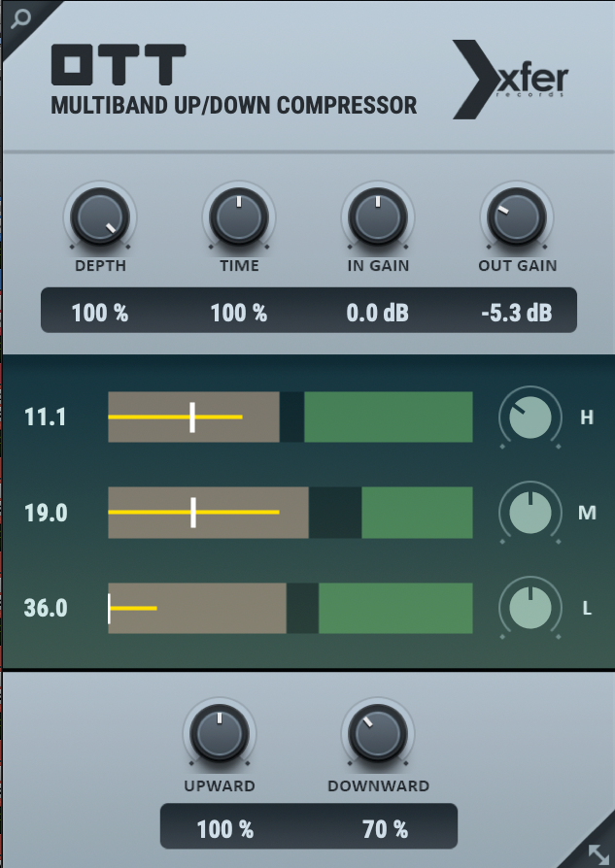Click the Upward compression knob
Viewport: 615px width, 868px height.
click(220, 735)
